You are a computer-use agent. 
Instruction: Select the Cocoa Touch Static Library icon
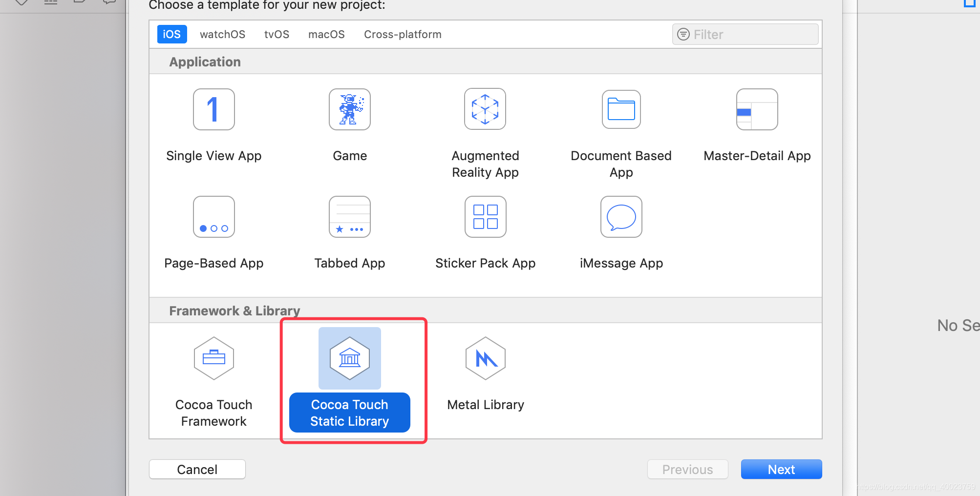[x=350, y=358]
